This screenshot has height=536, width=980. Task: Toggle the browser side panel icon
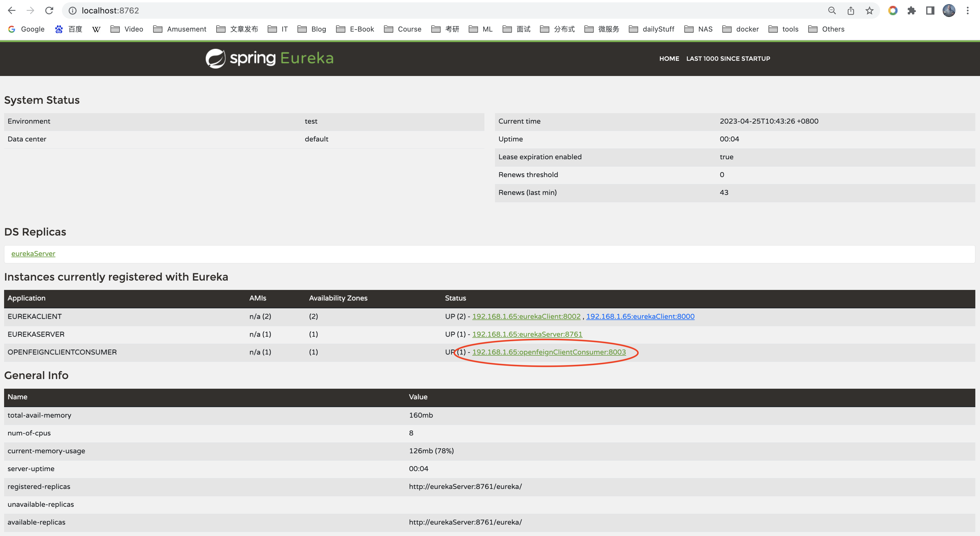pos(930,11)
